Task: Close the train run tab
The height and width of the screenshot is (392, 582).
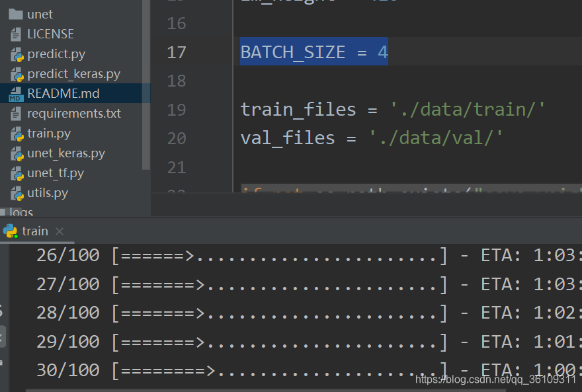Action: tap(59, 231)
